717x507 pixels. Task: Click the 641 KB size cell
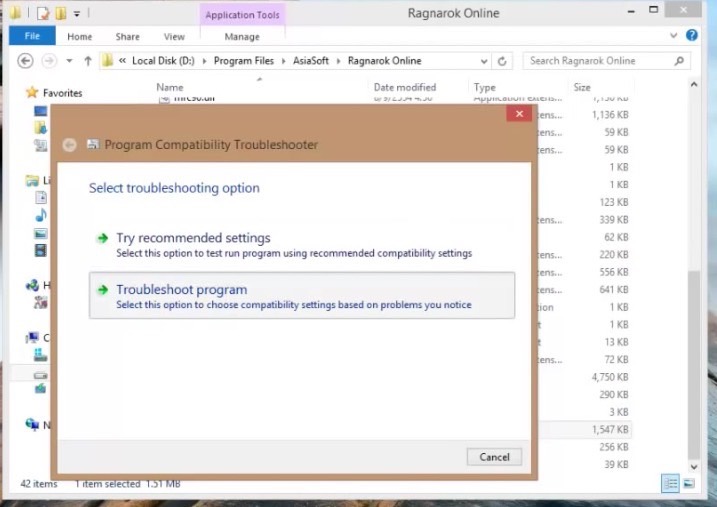(614, 290)
